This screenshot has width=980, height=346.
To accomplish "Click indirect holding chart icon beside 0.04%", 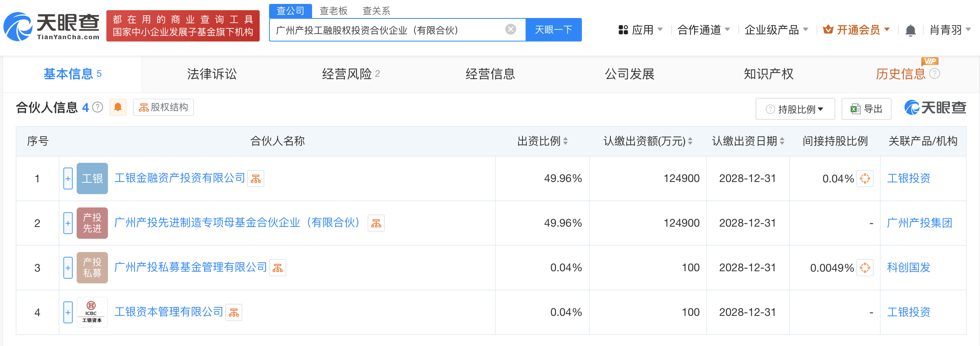I will click(x=865, y=178).
